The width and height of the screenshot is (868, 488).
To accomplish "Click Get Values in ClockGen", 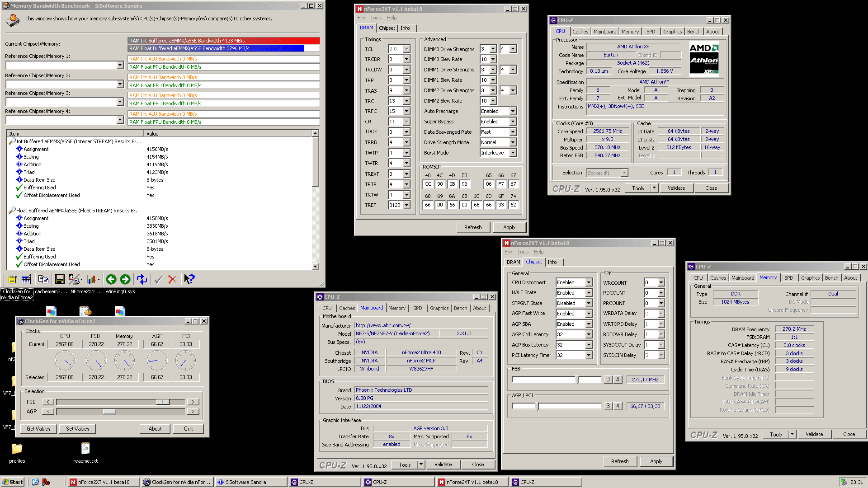I will (x=38, y=429).
